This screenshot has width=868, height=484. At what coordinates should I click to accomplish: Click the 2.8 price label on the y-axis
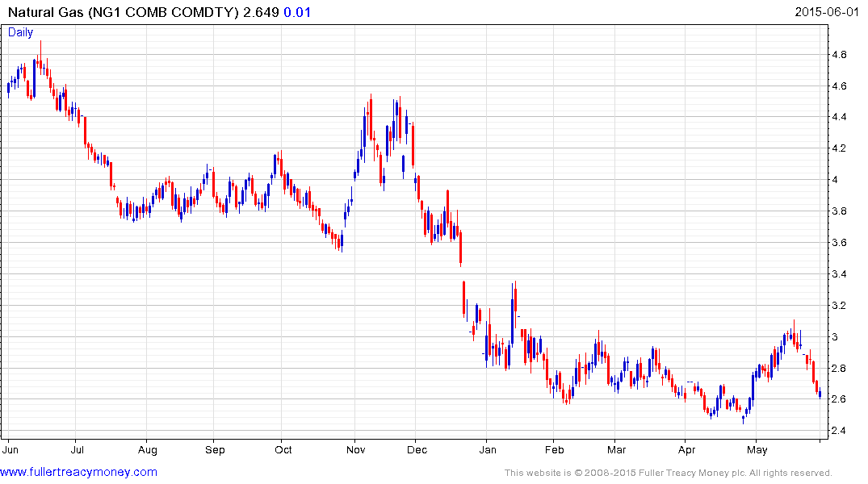click(839, 369)
